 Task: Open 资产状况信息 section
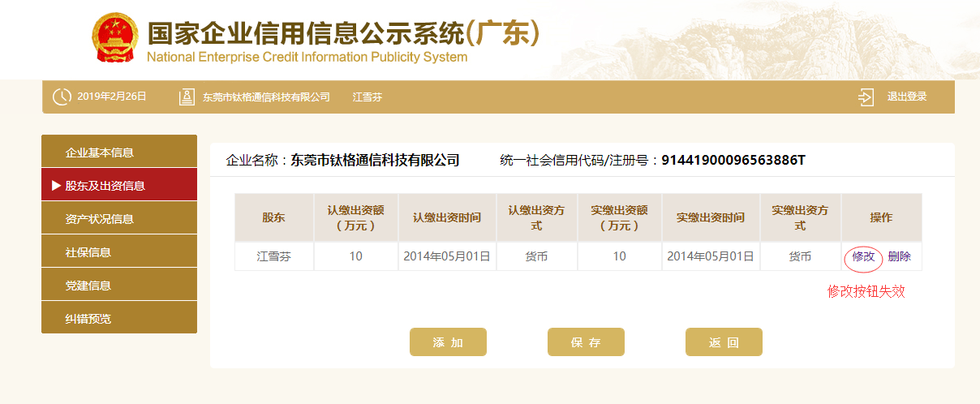[x=119, y=218]
